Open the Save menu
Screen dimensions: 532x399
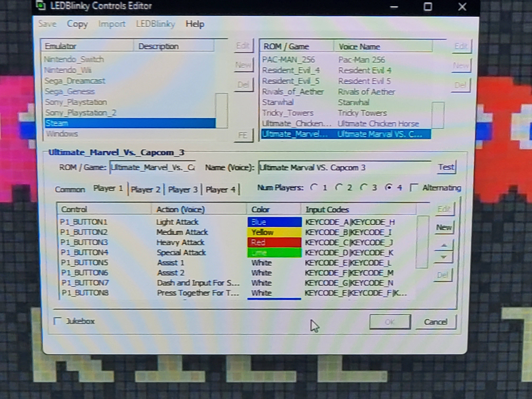(47, 24)
